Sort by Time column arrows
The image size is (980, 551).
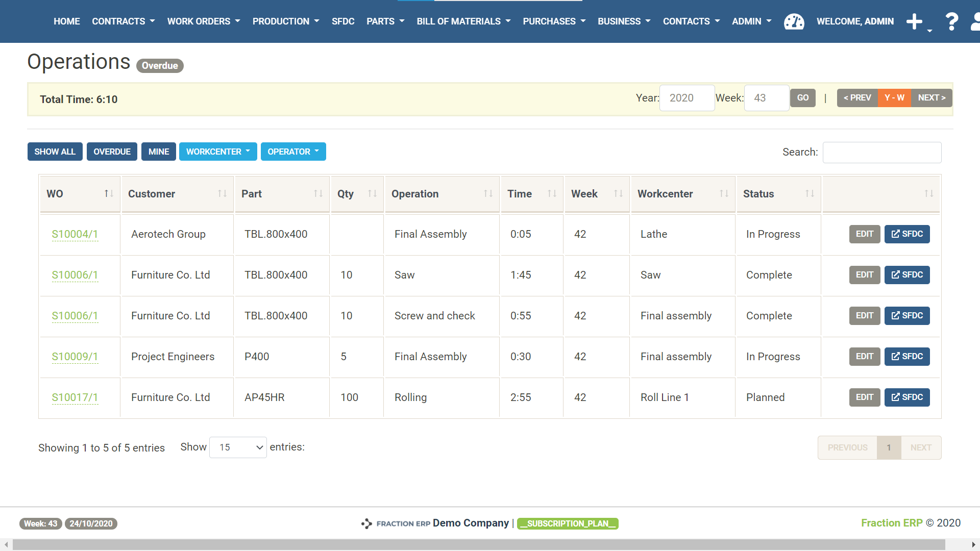click(x=552, y=193)
